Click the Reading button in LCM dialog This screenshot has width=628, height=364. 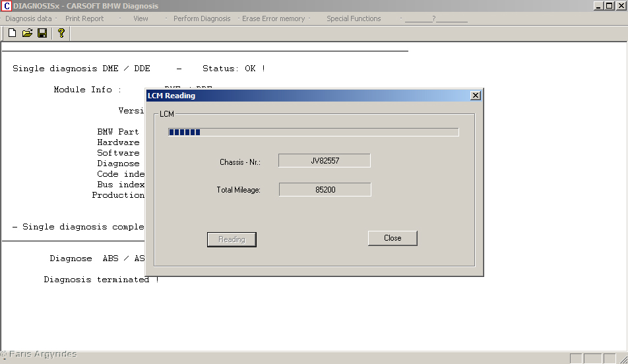point(232,239)
